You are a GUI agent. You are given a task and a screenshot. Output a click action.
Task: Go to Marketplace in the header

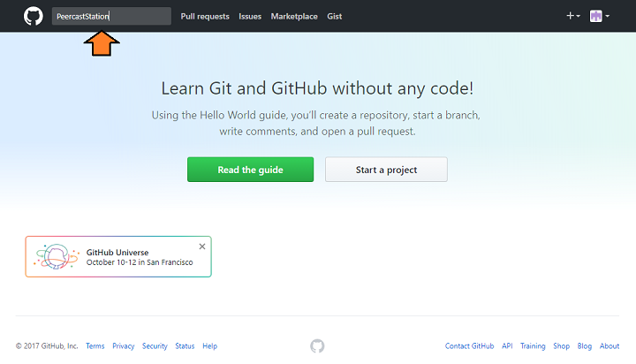tap(294, 16)
